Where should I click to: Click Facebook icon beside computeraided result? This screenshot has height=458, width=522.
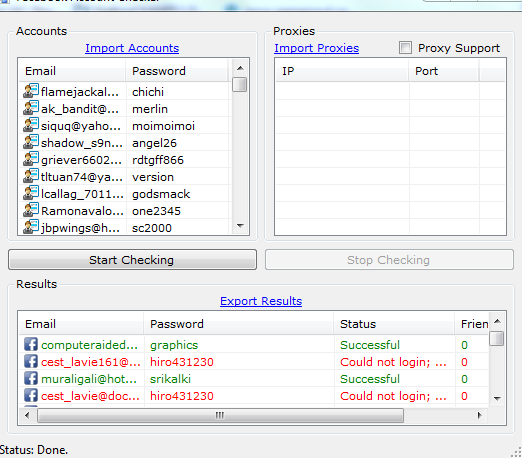31,344
